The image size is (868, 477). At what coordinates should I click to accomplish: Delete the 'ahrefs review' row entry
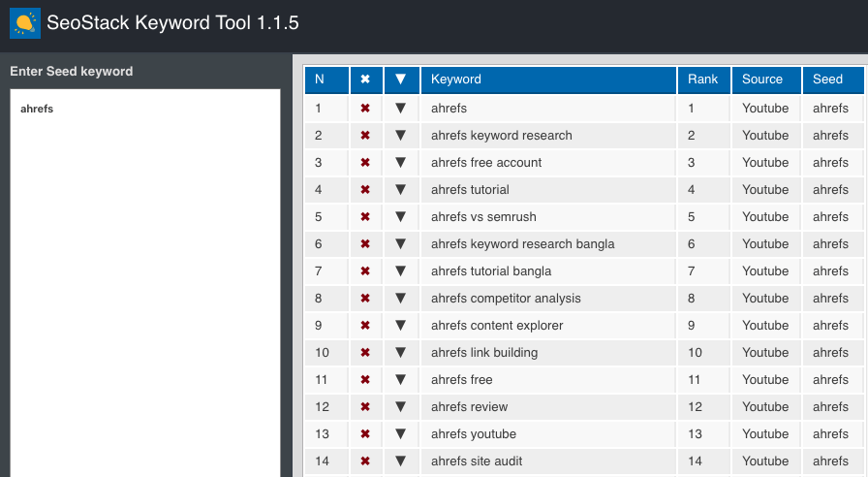[365, 407]
